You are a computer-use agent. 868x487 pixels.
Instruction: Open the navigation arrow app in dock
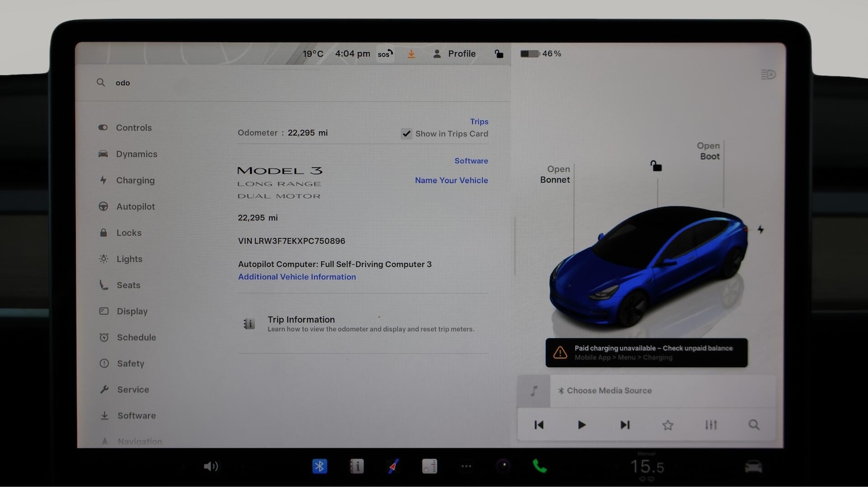point(393,466)
